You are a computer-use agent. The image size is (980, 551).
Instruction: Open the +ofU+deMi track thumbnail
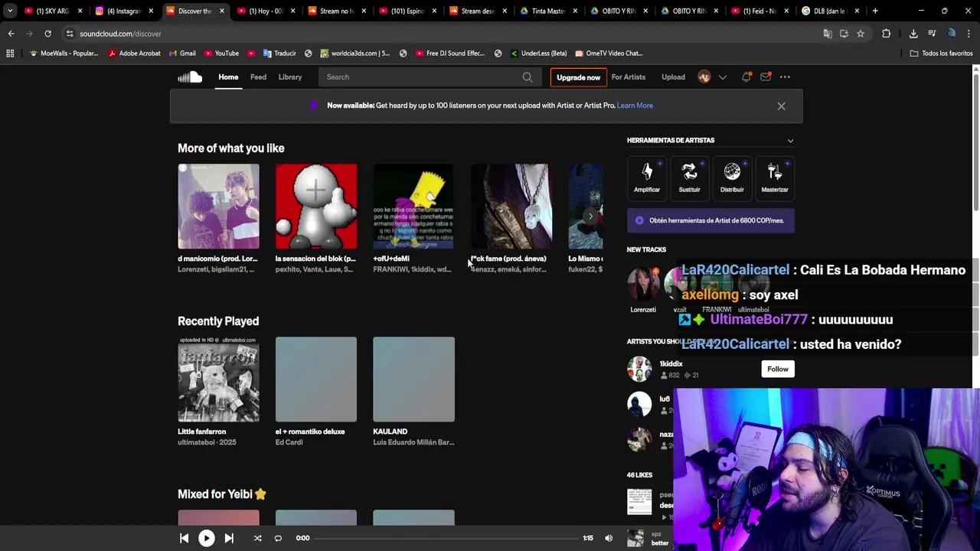click(413, 206)
